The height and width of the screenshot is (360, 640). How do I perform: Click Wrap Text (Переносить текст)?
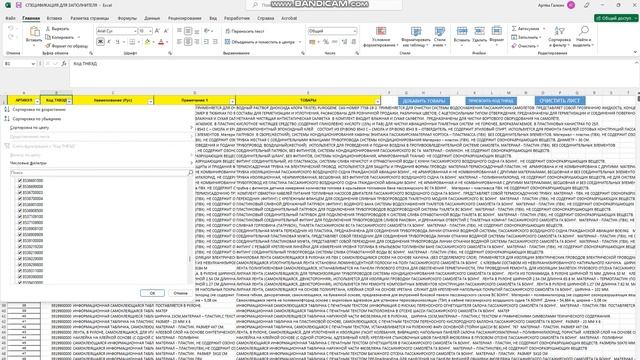click(x=244, y=31)
